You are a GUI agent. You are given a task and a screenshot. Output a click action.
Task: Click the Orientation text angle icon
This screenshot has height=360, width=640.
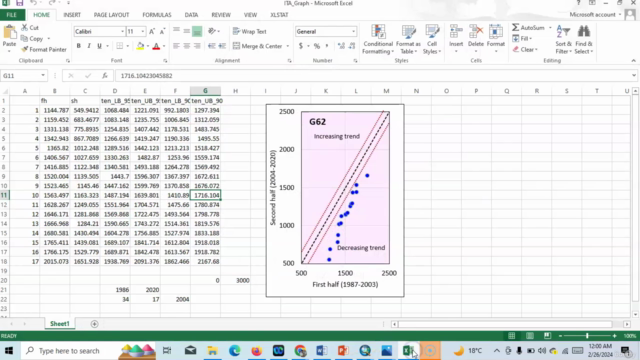(x=211, y=31)
